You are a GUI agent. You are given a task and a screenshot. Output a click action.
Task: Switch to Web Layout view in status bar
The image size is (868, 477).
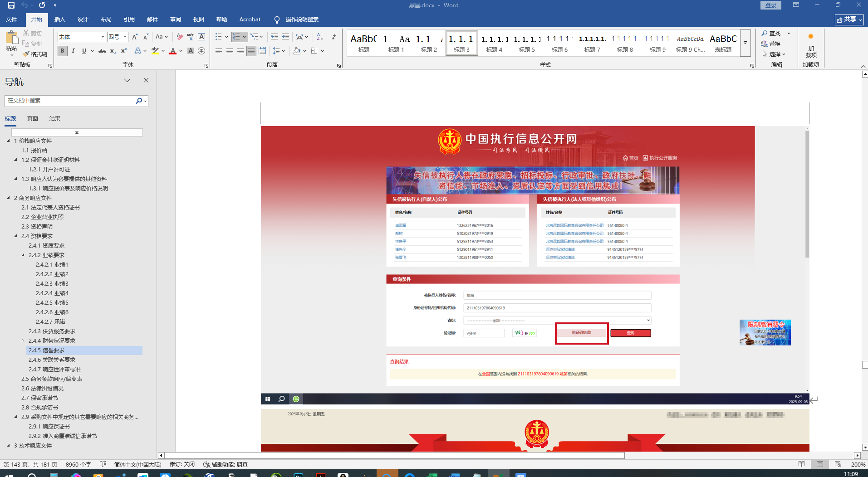point(838,464)
